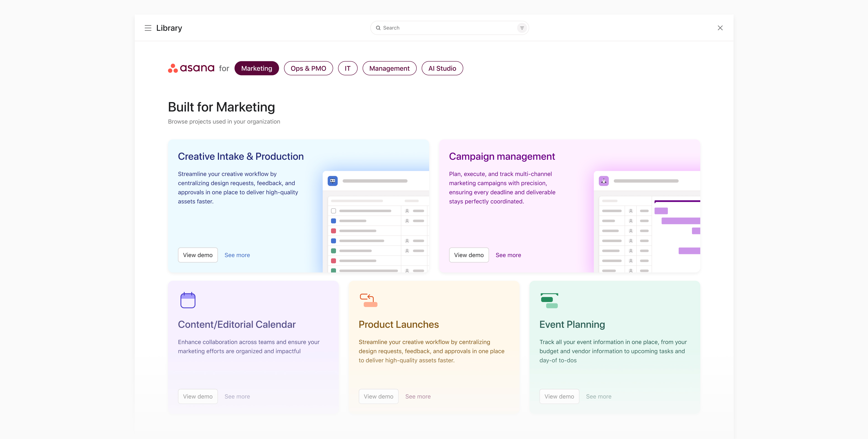868x439 pixels.
Task: See more about Creative Intake & Production
Action: coord(237,255)
